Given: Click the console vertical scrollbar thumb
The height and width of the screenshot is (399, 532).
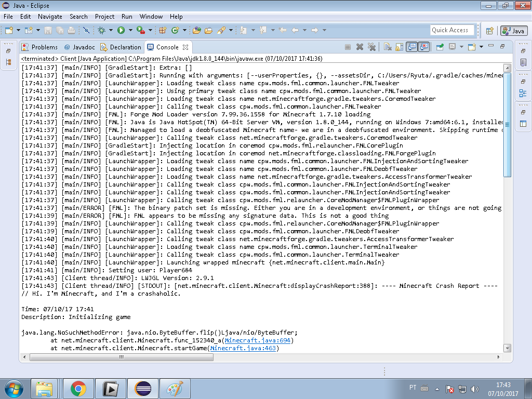Looking at the screenshot, I should coord(507,125).
